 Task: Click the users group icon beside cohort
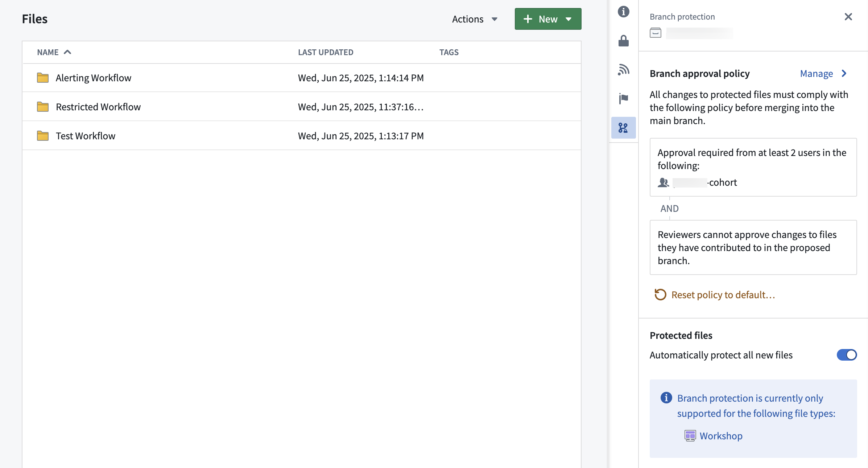pos(663,182)
